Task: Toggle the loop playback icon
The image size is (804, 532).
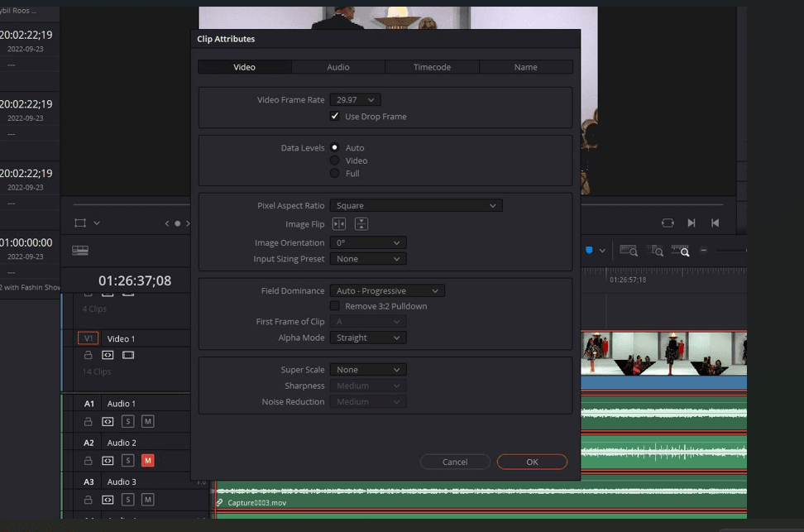Action: pos(668,223)
